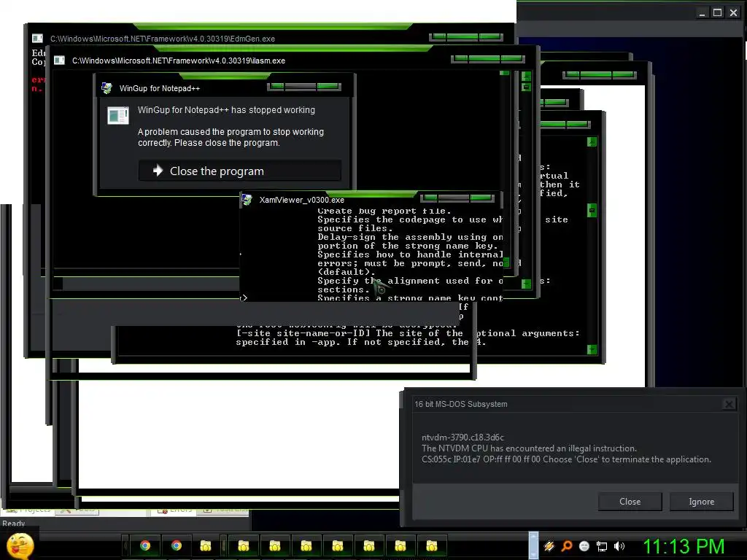This screenshot has width=747, height=560.
Task: Click the EdmGen.exe window title path text
Action: pyautogui.click(x=163, y=39)
